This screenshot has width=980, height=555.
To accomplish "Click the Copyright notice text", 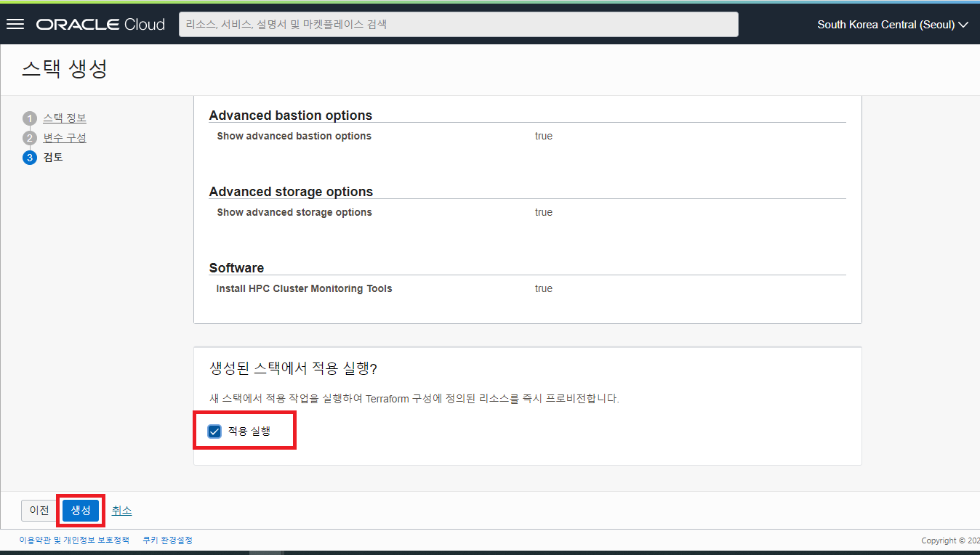I will click(950, 540).
